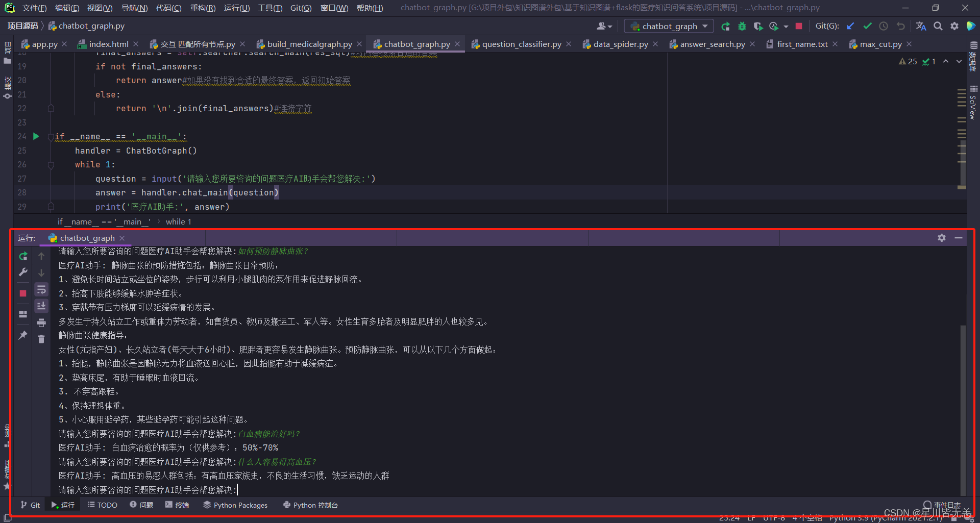Click the Git update project arrow
Image resolution: width=980 pixels, height=523 pixels.
coord(850,26)
